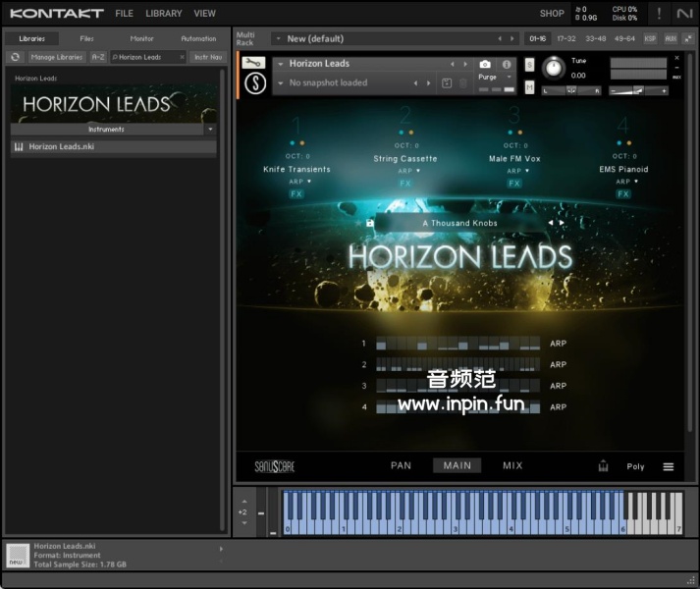Save preset icon beside A Thousand Knobs

pyautogui.click(x=370, y=223)
